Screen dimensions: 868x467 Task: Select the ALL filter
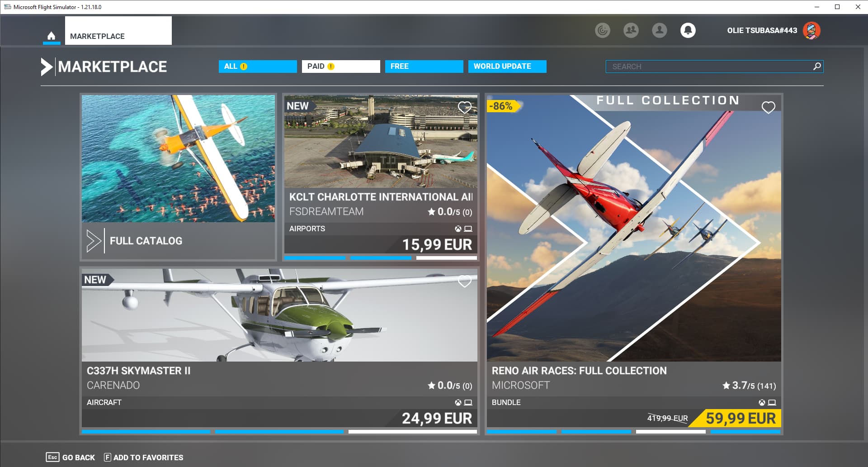[x=258, y=67]
